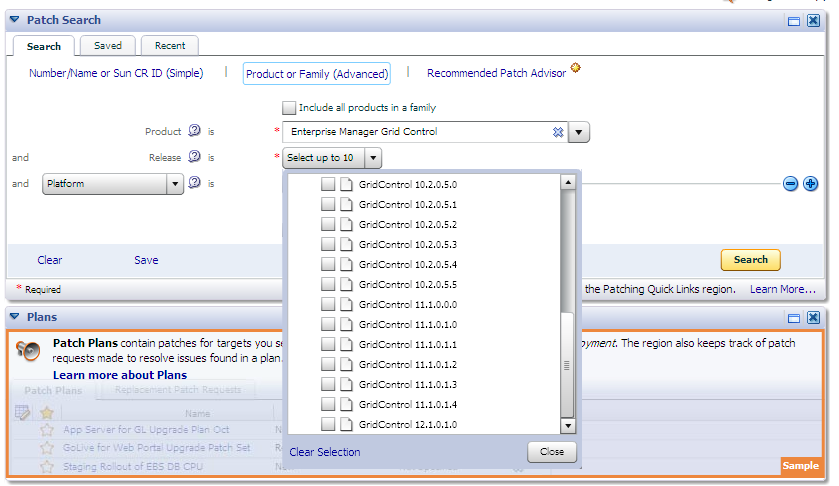Open Recommended Patch Advisor link
The width and height of the screenshot is (839, 486).
click(x=496, y=73)
